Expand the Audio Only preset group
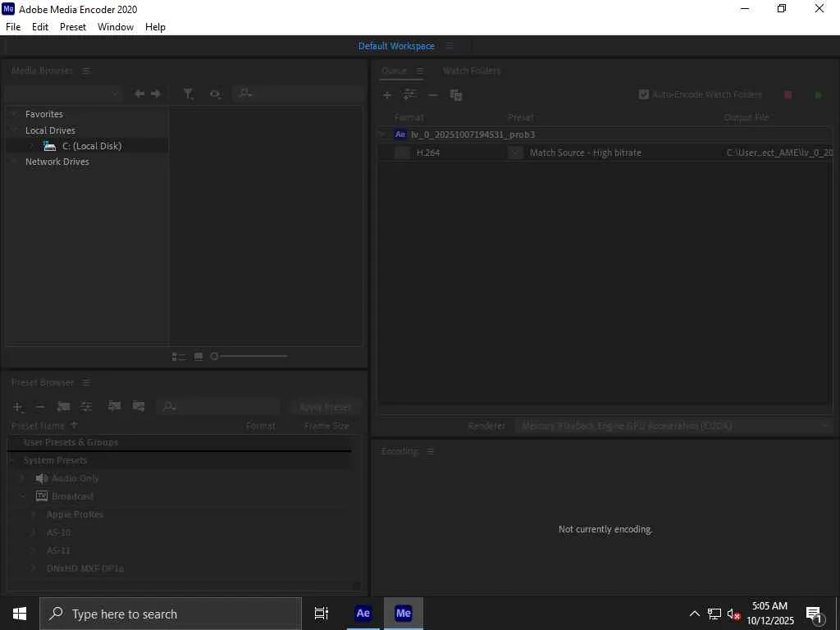The width and height of the screenshot is (840, 630). [x=22, y=478]
